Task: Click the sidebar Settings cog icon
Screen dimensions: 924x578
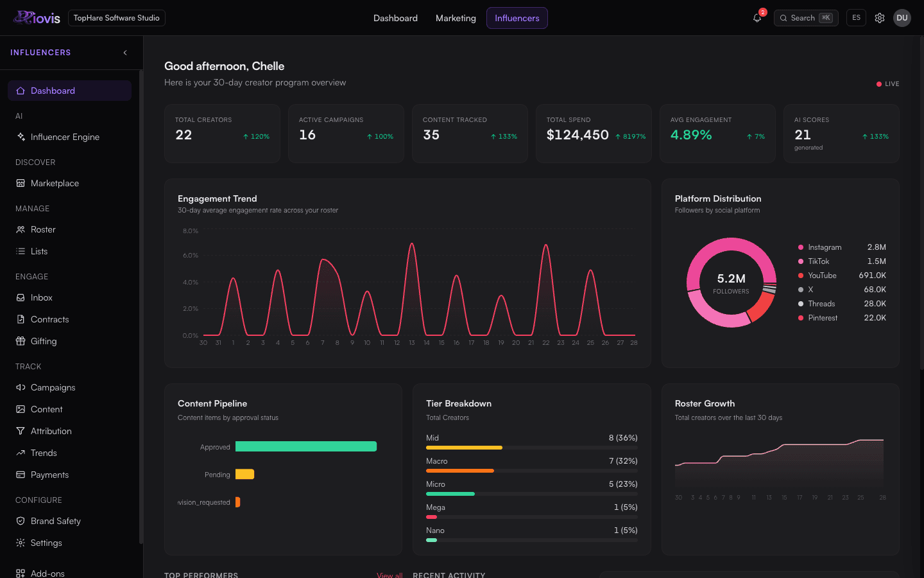Action: pos(21,543)
